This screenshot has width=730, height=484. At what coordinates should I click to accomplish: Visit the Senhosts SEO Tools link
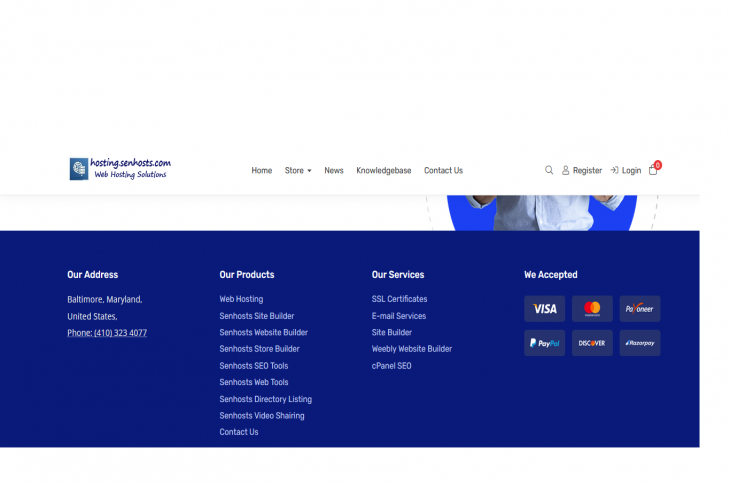coord(254,366)
